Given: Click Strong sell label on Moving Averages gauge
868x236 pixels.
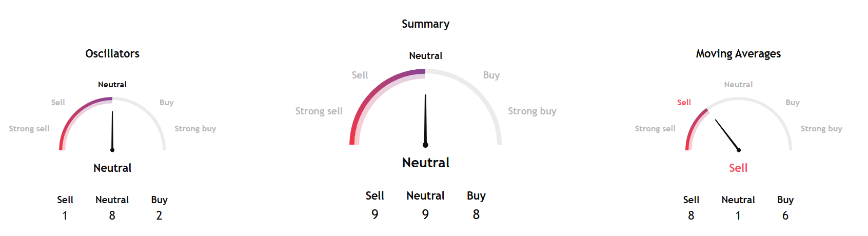Looking at the screenshot, I should [655, 129].
